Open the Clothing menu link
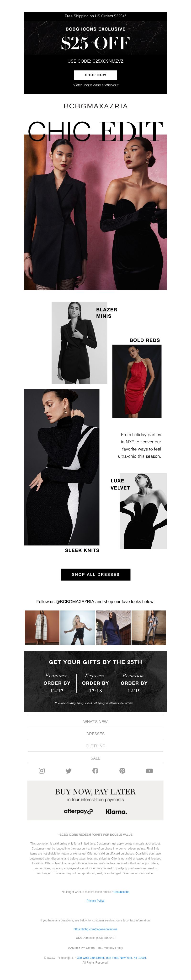 [95, 746]
